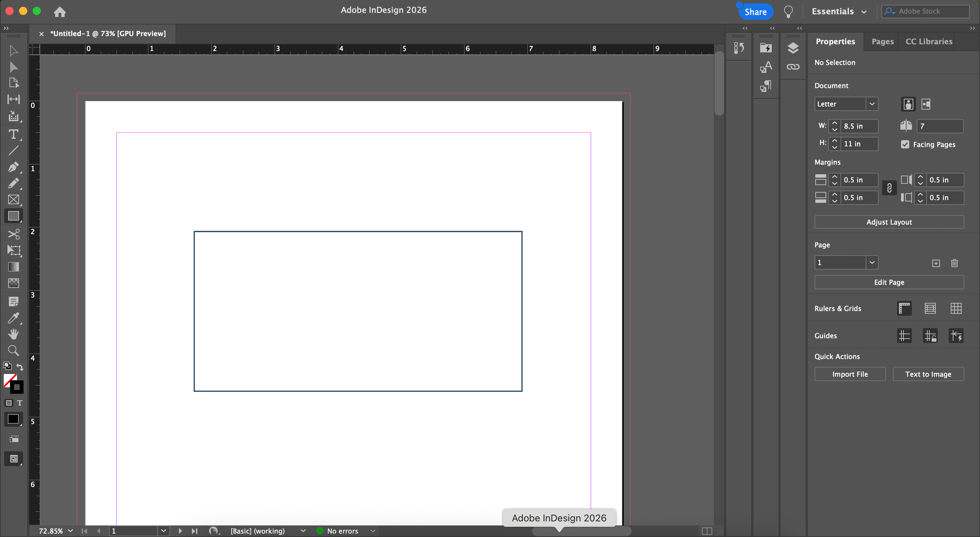Select the Gradient Swatch tool
This screenshot has width=980, height=537.
point(13,267)
